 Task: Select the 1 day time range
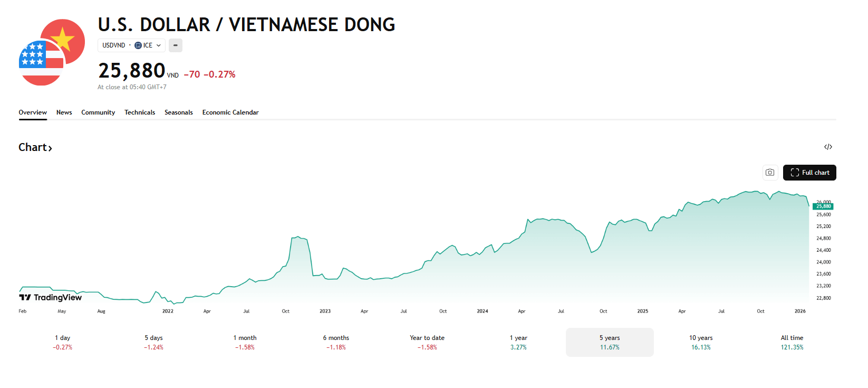click(62, 342)
